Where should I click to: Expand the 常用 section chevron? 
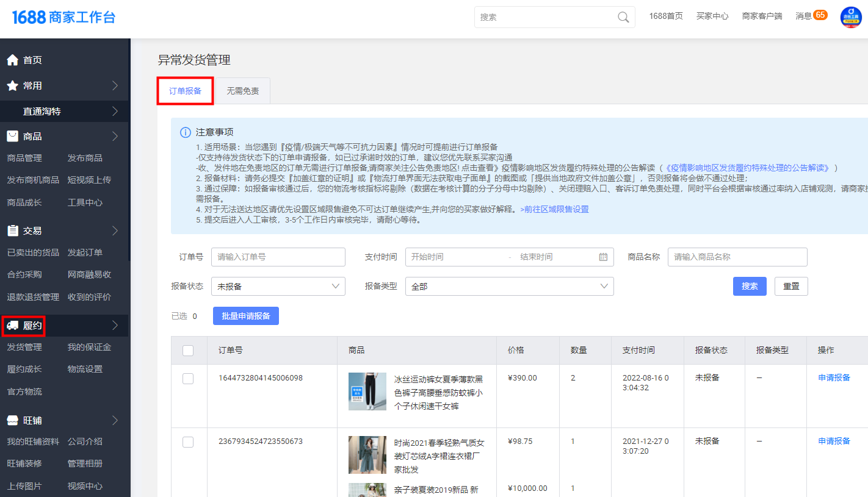click(x=115, y=86)
